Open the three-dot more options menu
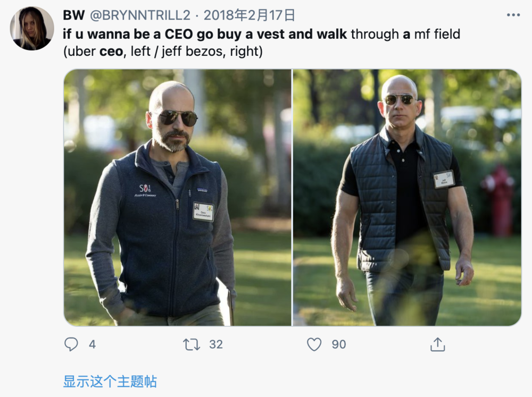 (513, 15)
